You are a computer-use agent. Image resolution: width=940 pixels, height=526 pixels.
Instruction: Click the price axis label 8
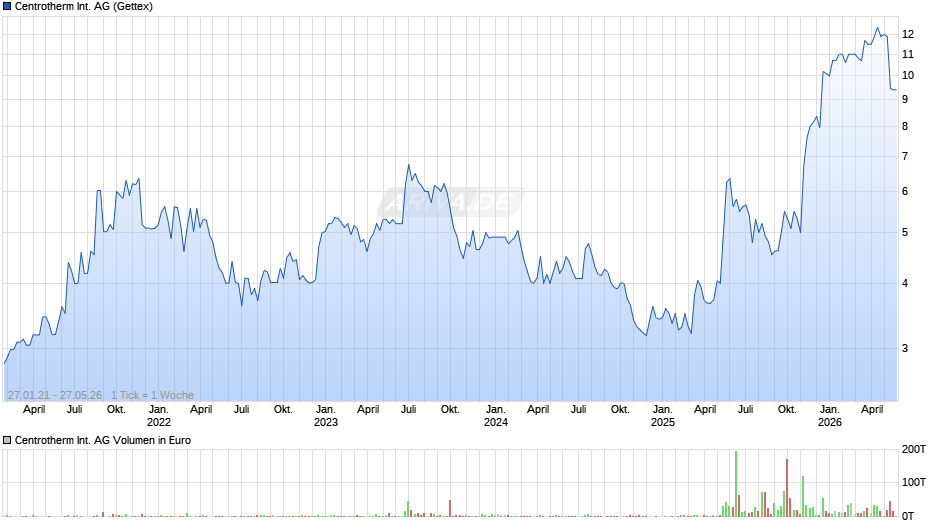click(905, 127)
